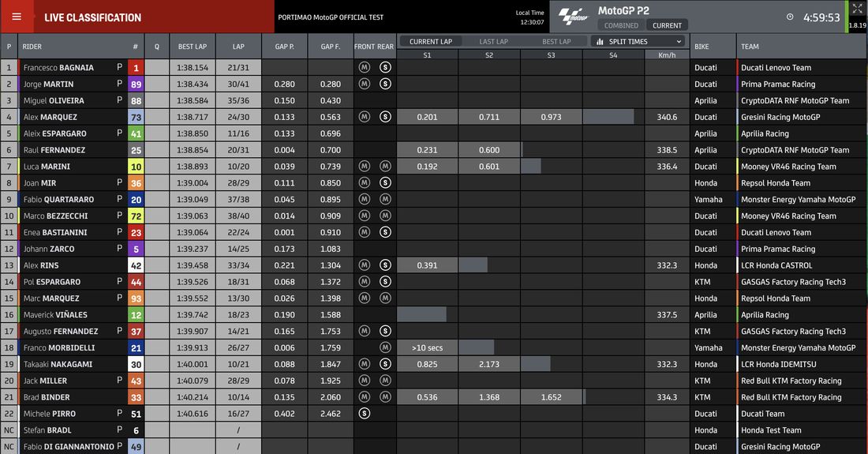Click the split times bar chart icon
The image size is (868, 454).
pyautogui.click(x=600, y=42)
